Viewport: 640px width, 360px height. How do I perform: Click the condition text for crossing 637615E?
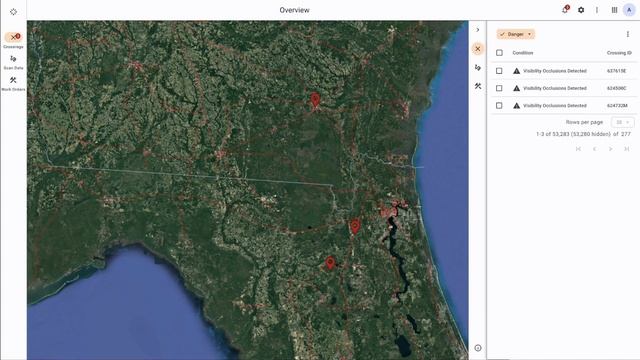555,71
